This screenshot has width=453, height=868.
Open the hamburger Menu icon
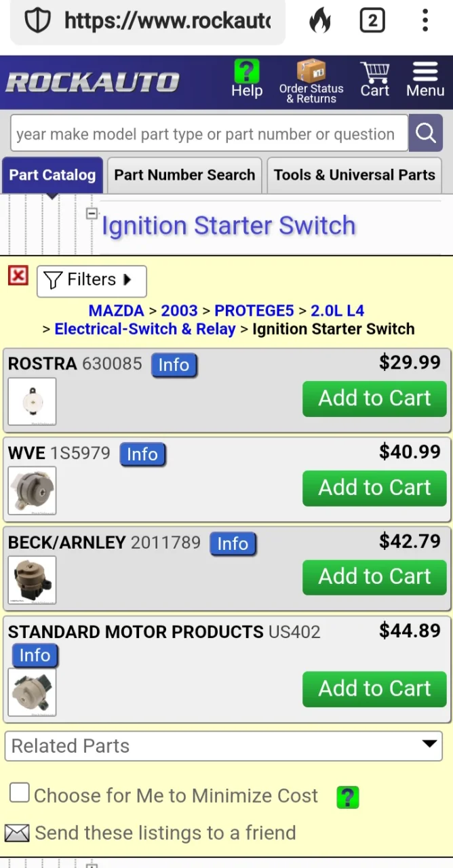[x=425, y=71]
